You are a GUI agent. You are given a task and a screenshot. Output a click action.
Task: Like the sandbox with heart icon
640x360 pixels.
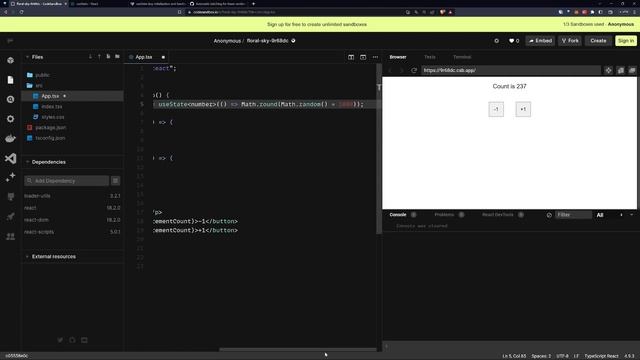click(511, 41)
